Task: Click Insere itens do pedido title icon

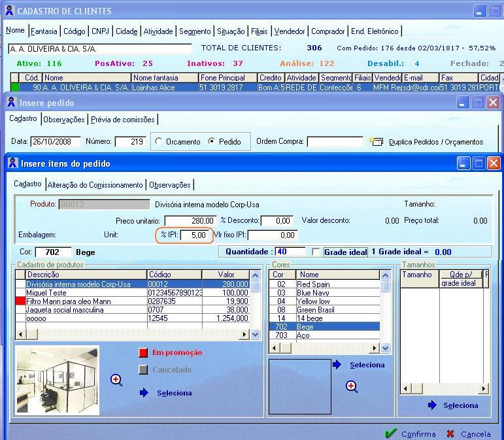Action: click(x=13, y=163)
